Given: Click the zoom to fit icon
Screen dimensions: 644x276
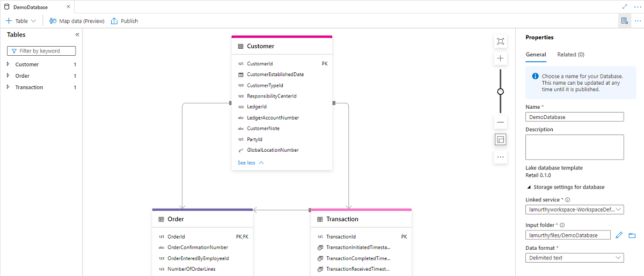Looking at the screenshot, I should point(501,41).
